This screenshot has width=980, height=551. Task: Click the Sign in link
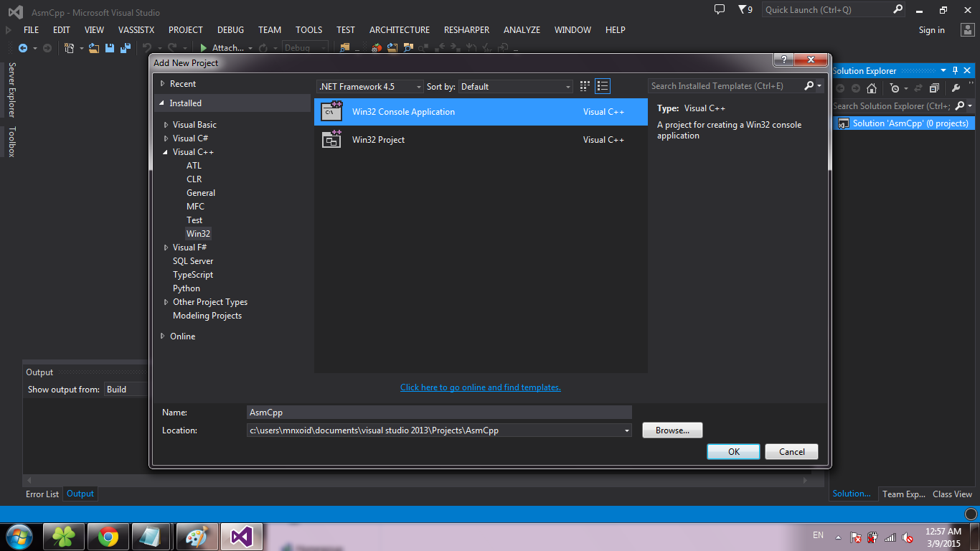(931, 30)
